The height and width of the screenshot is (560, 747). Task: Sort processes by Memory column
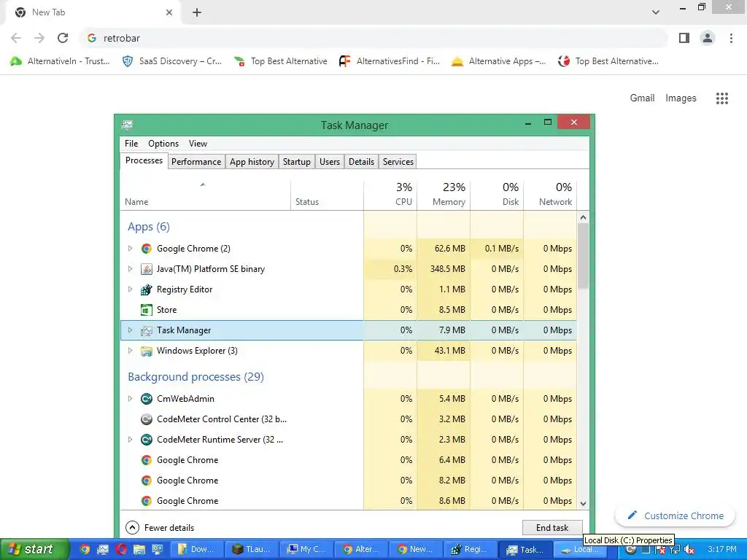coord(444,195)
